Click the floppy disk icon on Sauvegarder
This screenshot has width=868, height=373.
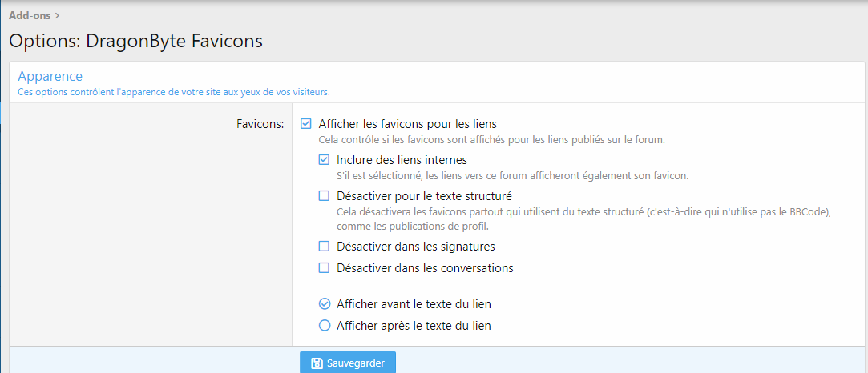(x=317, y=363)
